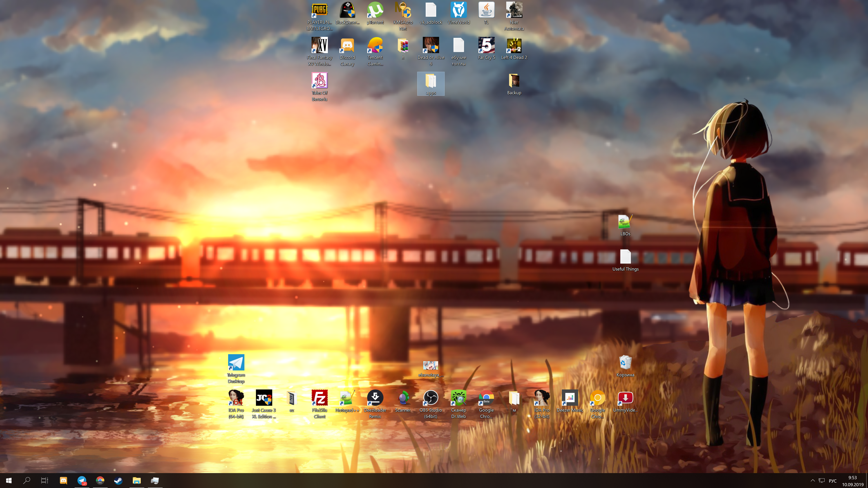Image resolution: width=868 pixels, height=488 pixels.
Task: Switch to Telegram in the taskbar
Action: [82, 481]
